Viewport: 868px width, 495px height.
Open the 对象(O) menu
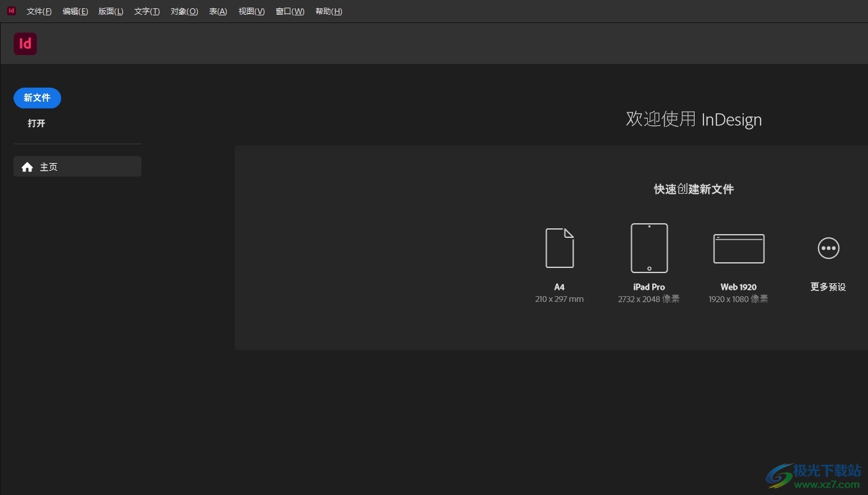pyautogui.click(x=184, y=12)
